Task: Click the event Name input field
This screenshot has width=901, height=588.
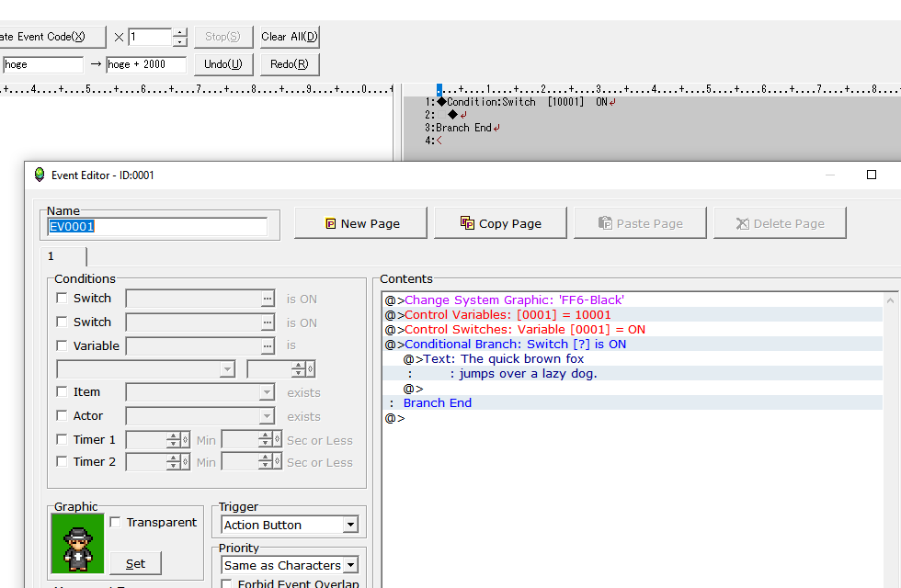Action: click(157, 226)
